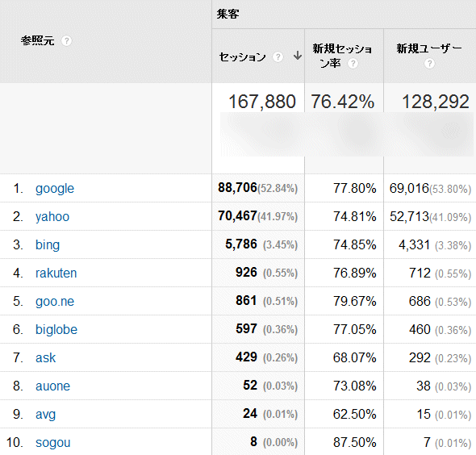Select bing new users value 4,331
This screenshot has width=476, height=455.
[415, 245]
